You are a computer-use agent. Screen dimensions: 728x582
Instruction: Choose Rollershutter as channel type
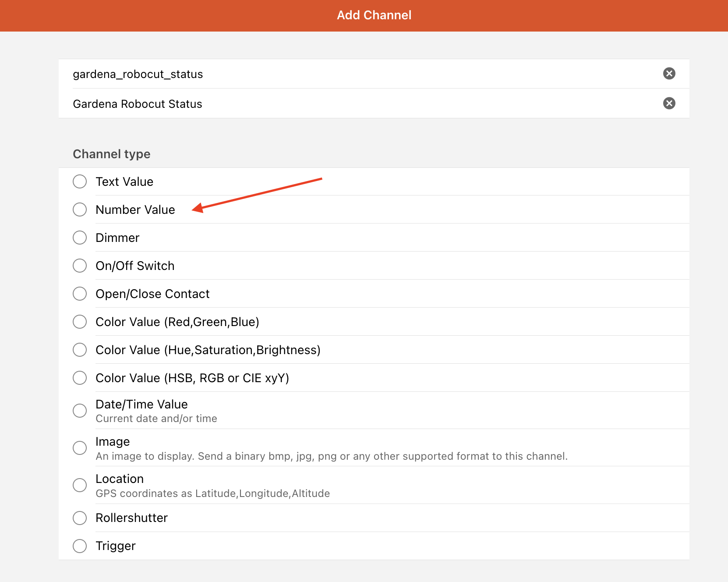[80, 518]
